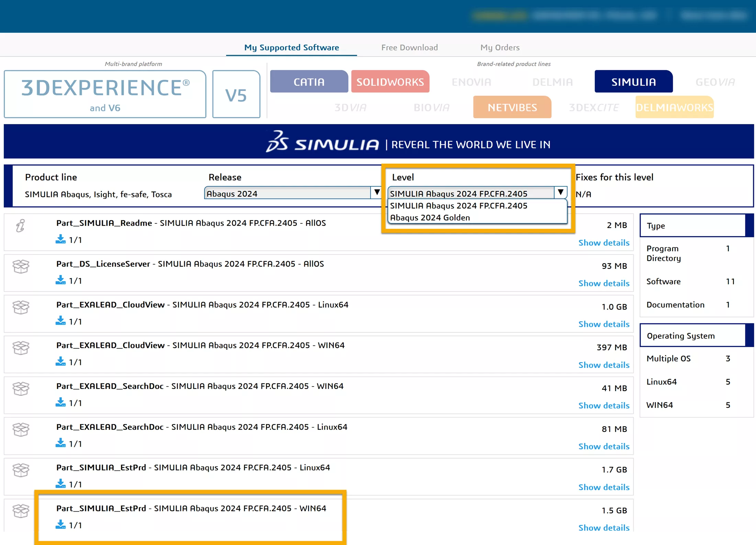Switch to the Free Download tab
756x545 pixels.
click(x=409, y=47)
